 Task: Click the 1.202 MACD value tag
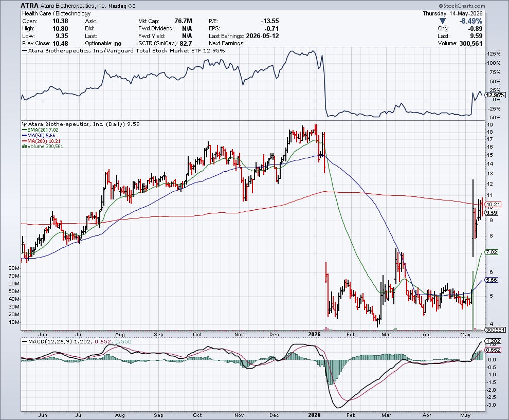coord(494,341)
